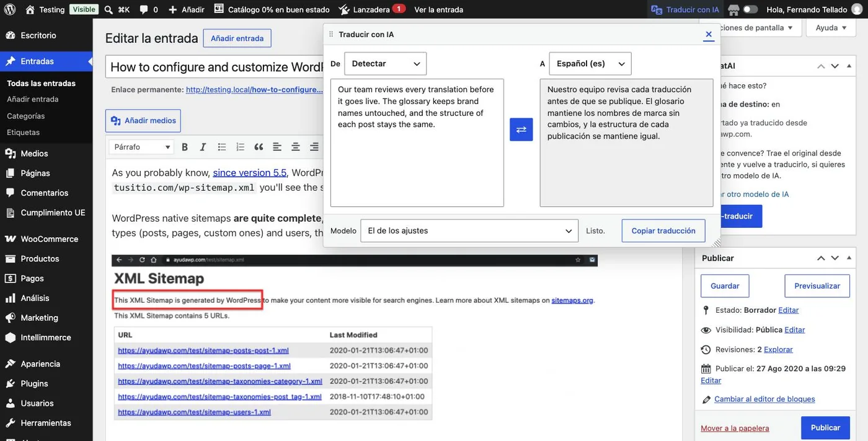Apply italic formatting in the editor toolbar
This screenshot has height=441, width=868.
(203, 147)
